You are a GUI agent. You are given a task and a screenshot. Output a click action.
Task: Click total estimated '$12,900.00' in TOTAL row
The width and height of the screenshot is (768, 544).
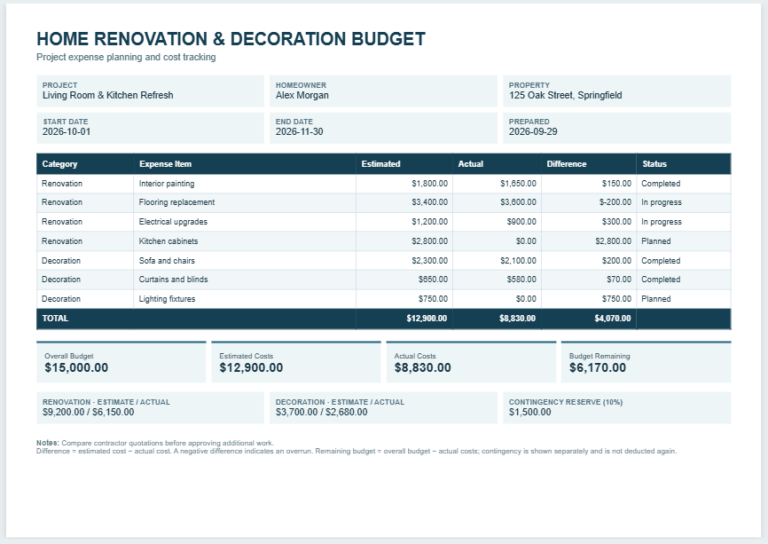(x=427, y=319)
